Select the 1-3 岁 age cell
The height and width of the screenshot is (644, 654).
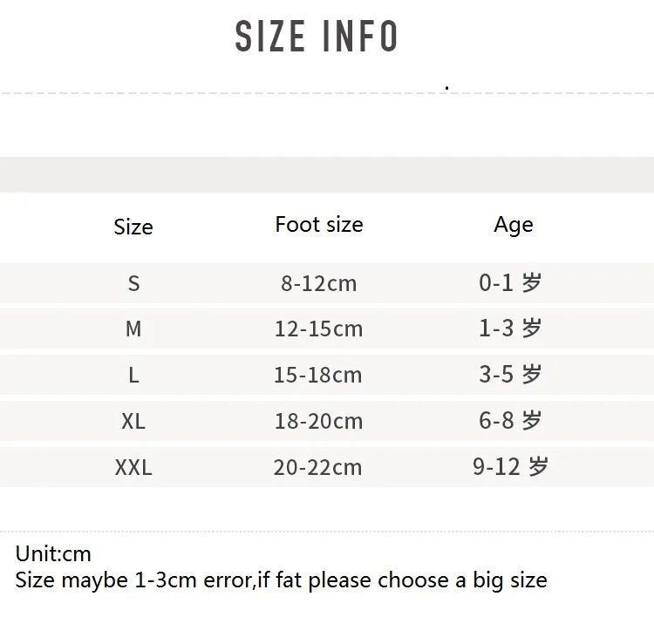pos(510,329)
